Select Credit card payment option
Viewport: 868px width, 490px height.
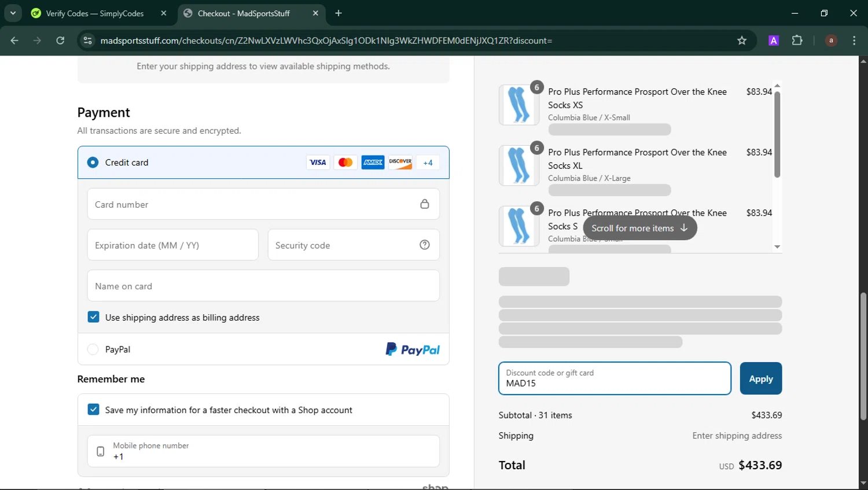(x=93, y=163)
